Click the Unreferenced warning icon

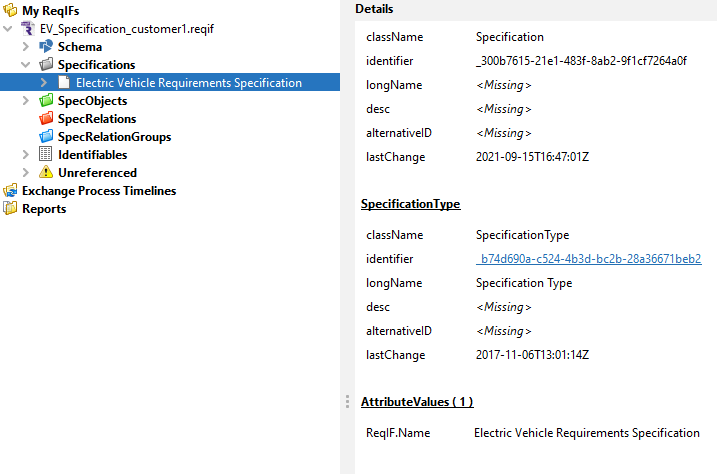(46, 173)
